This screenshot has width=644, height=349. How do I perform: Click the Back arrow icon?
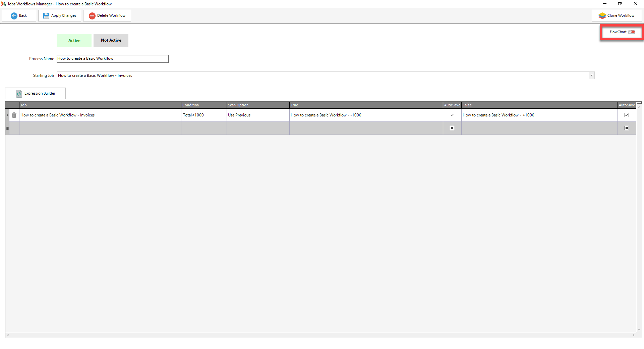pos(14,16)
